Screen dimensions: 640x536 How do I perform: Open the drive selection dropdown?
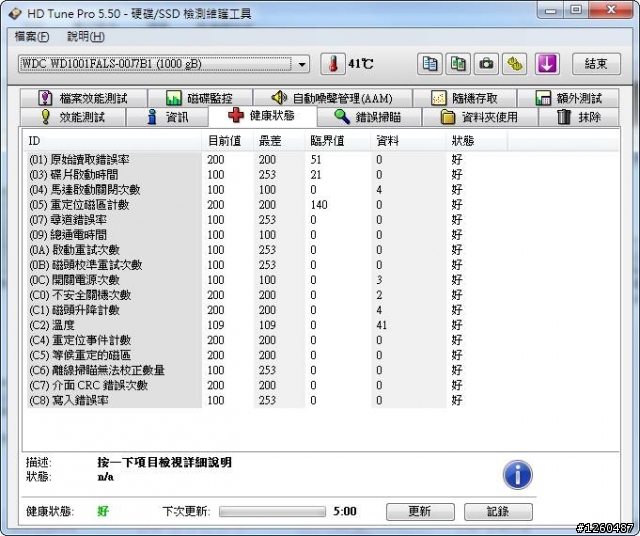click(163, 64)
